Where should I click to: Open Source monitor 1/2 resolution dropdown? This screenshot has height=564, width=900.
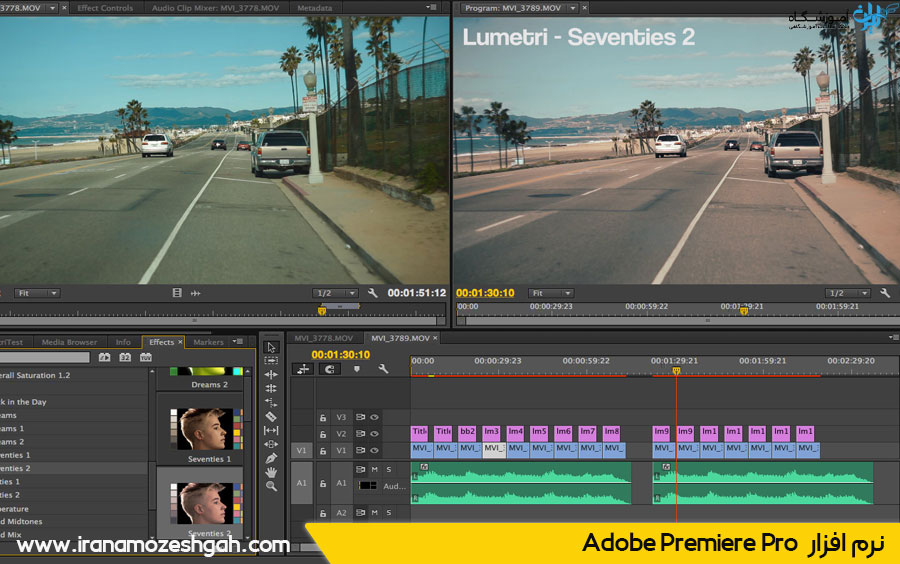coord(336,293)
